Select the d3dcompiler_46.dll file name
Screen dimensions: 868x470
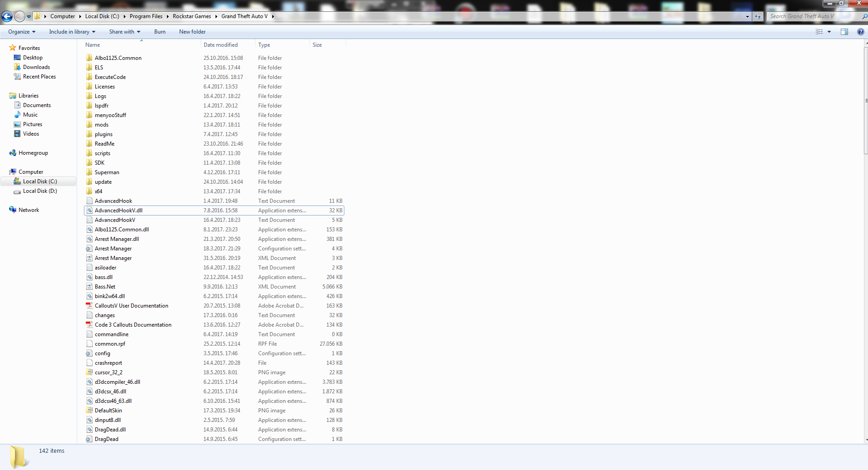point(118,382)
